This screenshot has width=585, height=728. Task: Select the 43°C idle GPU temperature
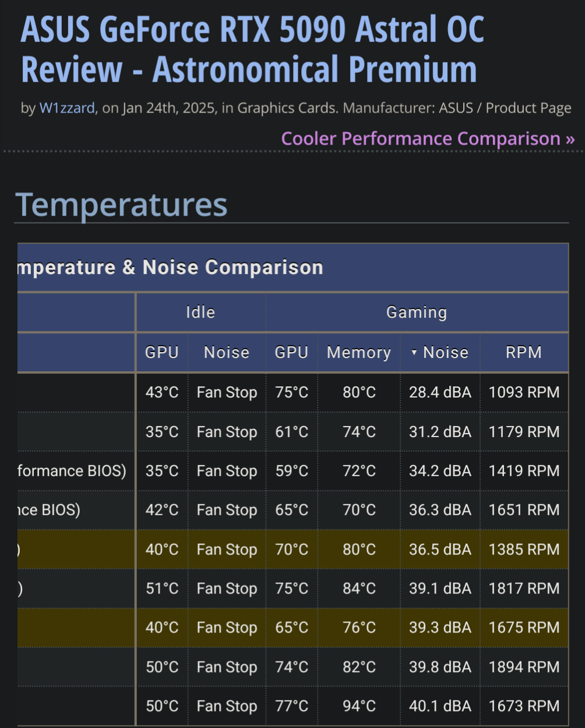[162, 392]
